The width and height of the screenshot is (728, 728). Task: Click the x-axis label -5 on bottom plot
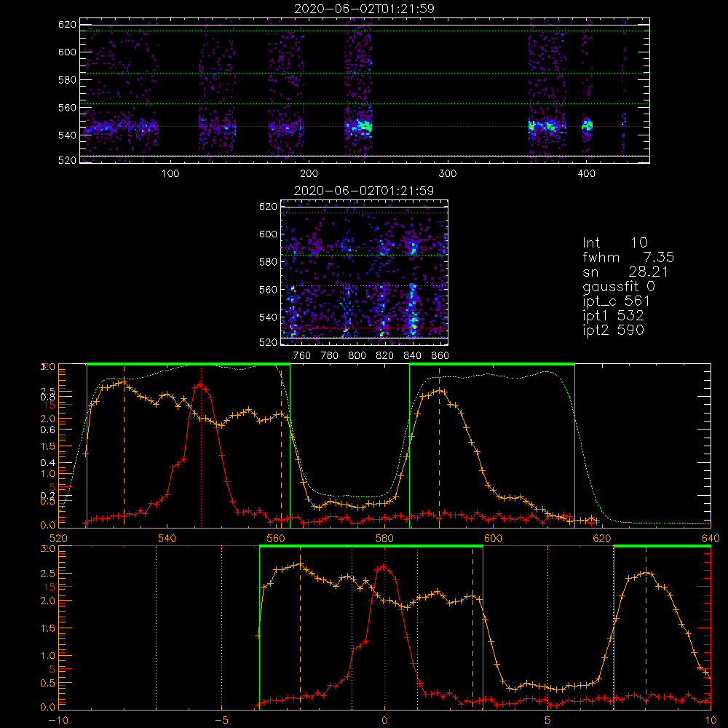coord(221,721)
